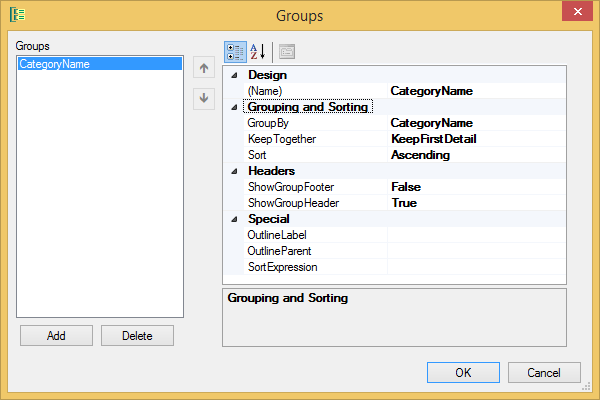Collapse the Design category

[x=234, y=75]
